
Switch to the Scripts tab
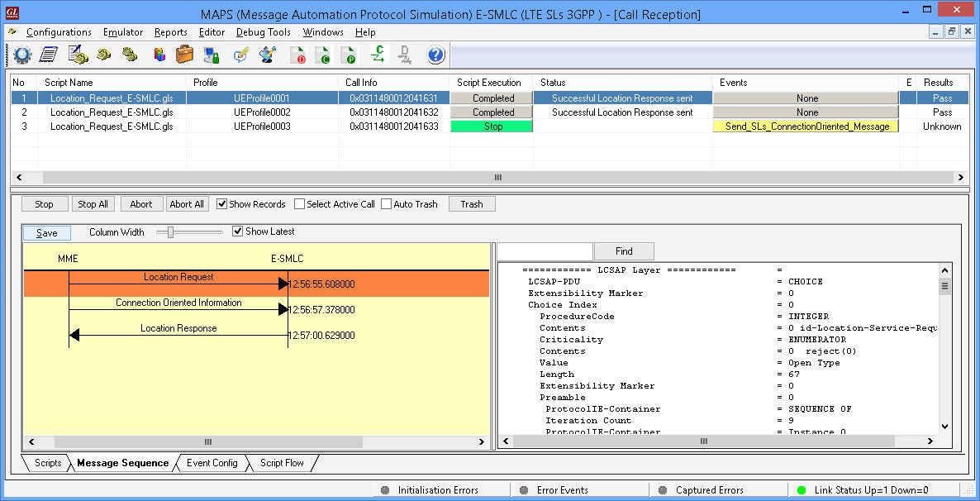pos(47,463)
